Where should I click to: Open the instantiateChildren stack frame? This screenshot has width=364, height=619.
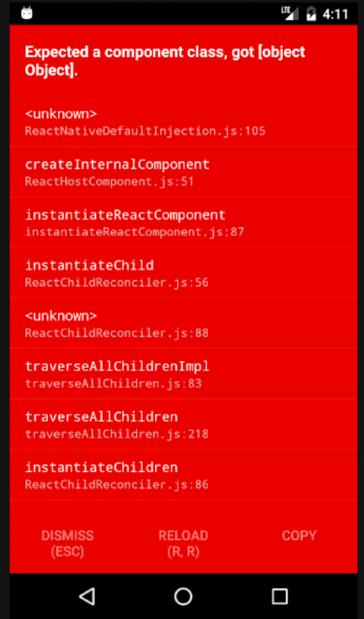point(184,475)
